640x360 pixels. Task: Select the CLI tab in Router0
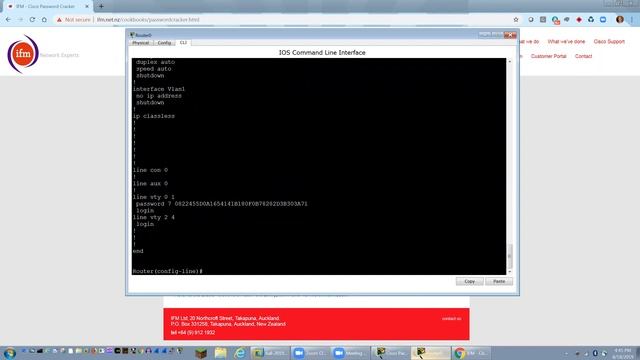(183, 42)
